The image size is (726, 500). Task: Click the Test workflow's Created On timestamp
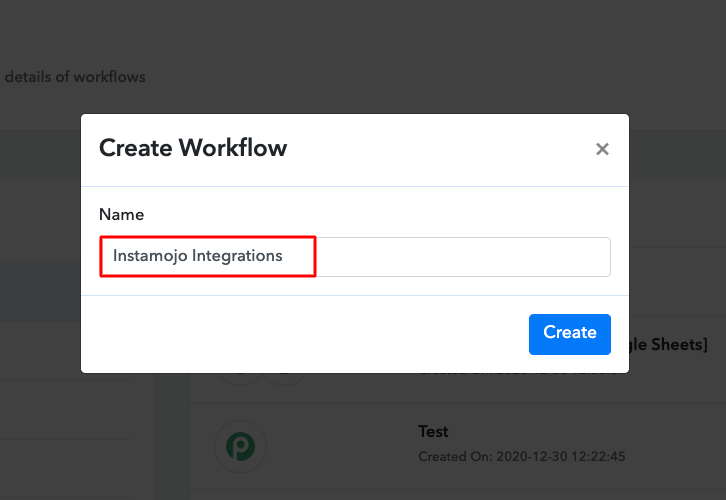[x=522, y=456]
